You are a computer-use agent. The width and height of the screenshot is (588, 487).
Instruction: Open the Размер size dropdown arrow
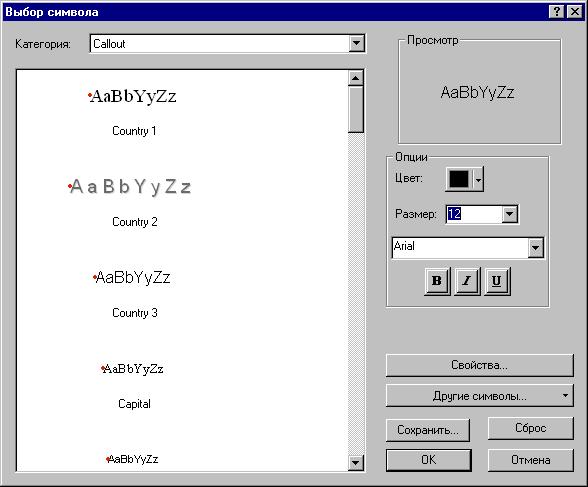click(x=509, y=214)
